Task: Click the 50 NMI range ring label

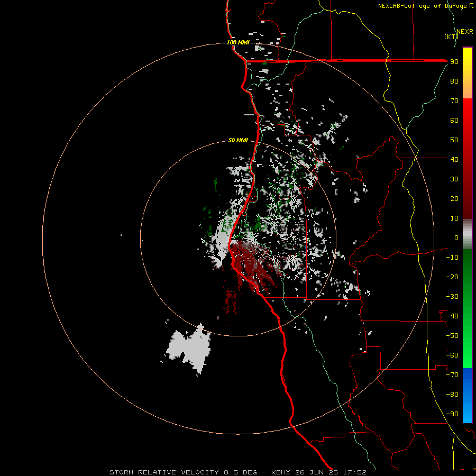Action: point(238,140)
